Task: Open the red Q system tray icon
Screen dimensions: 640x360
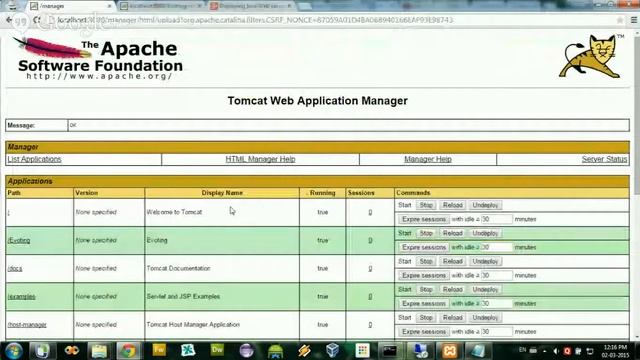Action: 567,351
